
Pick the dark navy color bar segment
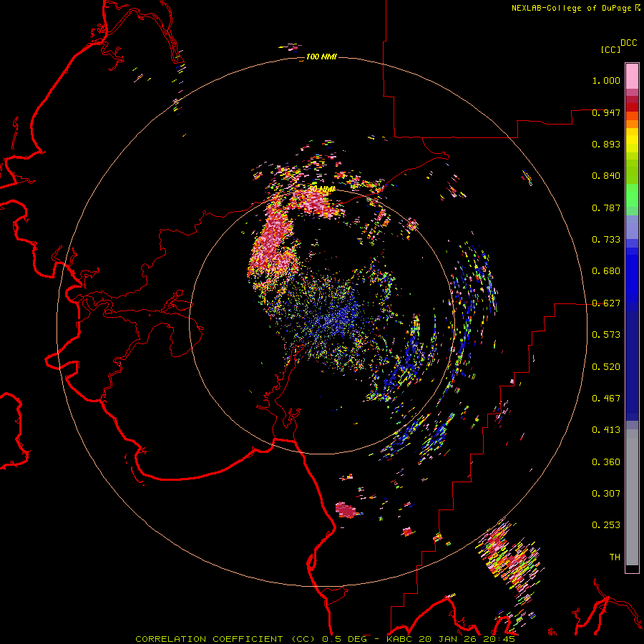[632, 366]
